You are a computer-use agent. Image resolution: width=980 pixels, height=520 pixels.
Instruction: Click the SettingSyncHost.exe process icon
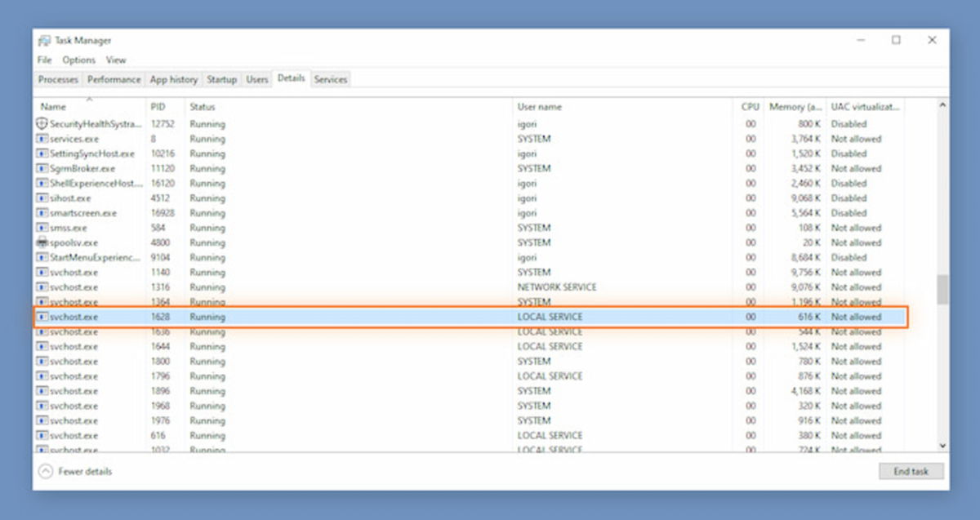[x=42, y=153]
